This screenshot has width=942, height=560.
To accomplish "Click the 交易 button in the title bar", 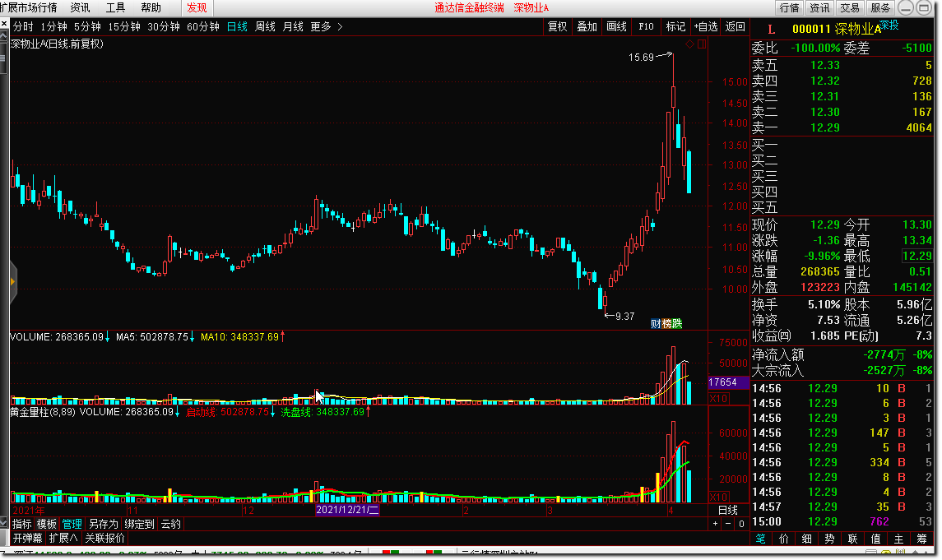I will point(850,7).
